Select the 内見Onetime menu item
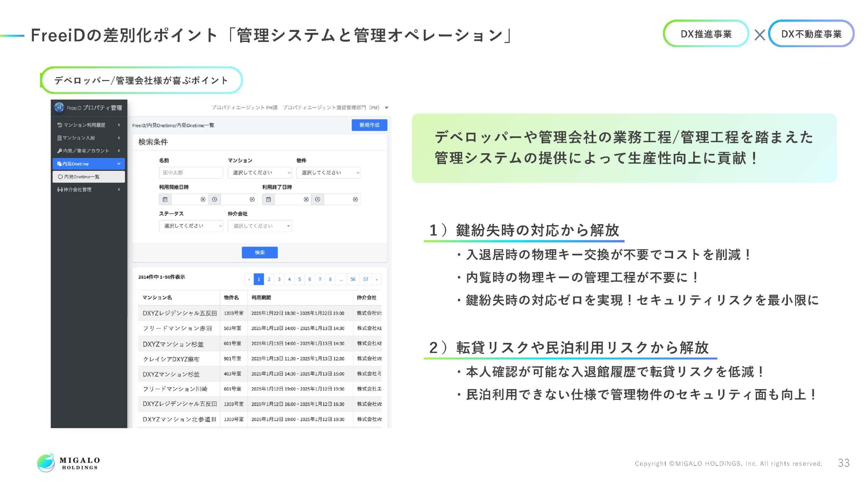The width and height of the screenshot is (868, 488). point(89,164)
